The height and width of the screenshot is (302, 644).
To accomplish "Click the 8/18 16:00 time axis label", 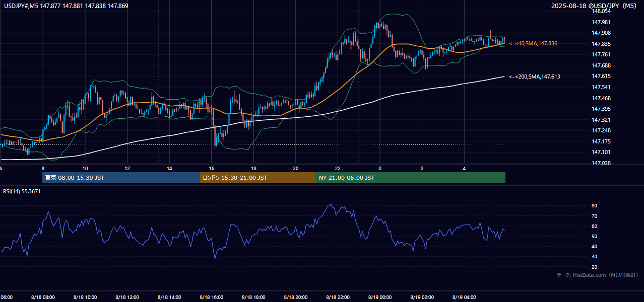I will pos(212,297).
